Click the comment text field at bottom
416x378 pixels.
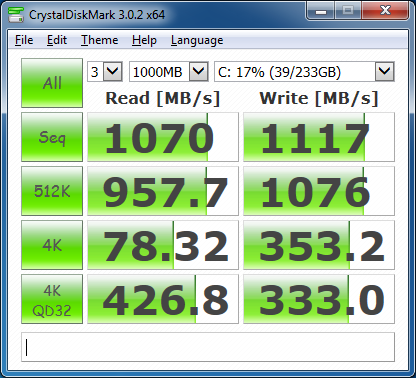[x=208, y=347]
